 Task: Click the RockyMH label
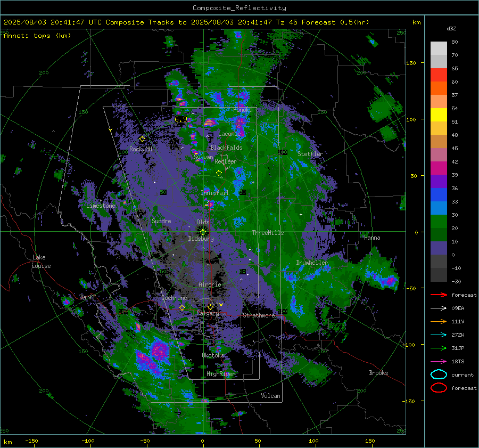click(x=141, y=149)
